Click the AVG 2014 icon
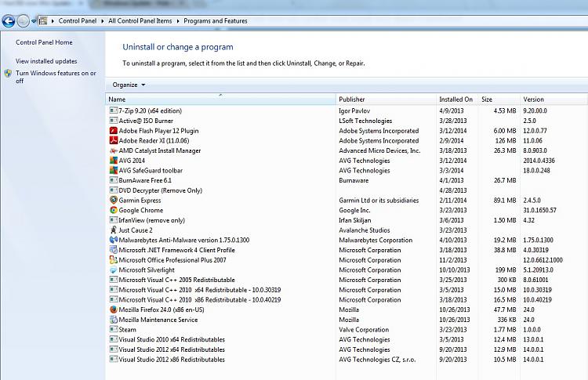Image resolution: width=588 pixels, height=380 pixels. [113, 161]
